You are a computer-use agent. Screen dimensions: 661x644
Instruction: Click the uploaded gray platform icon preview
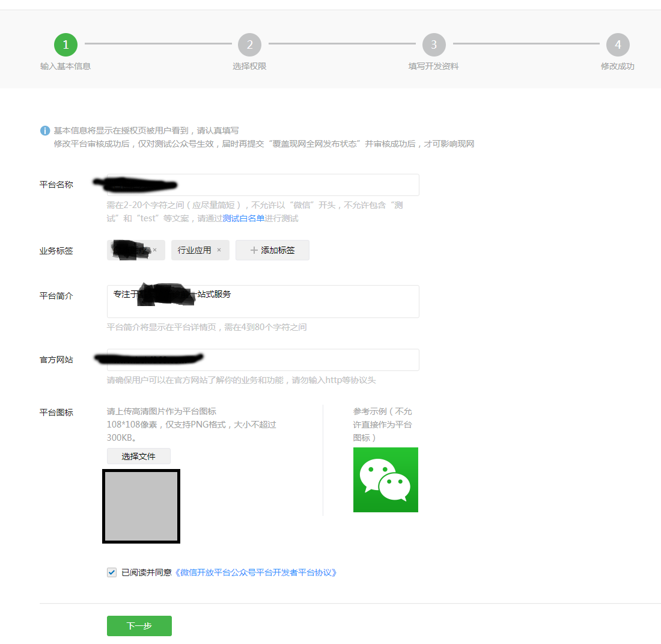point(141,506)
